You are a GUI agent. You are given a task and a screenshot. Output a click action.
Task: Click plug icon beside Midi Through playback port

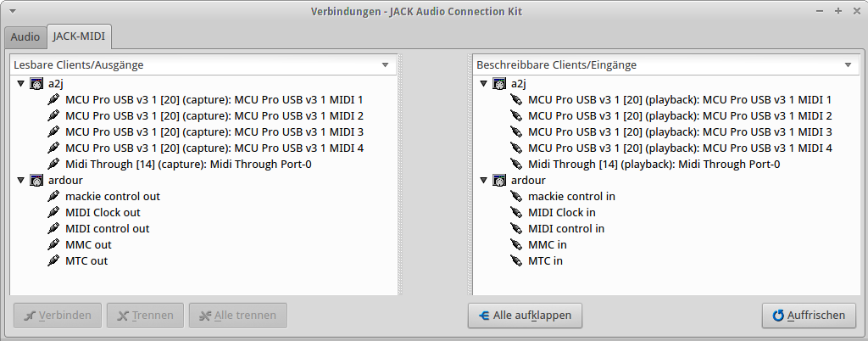(x=517, y=165)
